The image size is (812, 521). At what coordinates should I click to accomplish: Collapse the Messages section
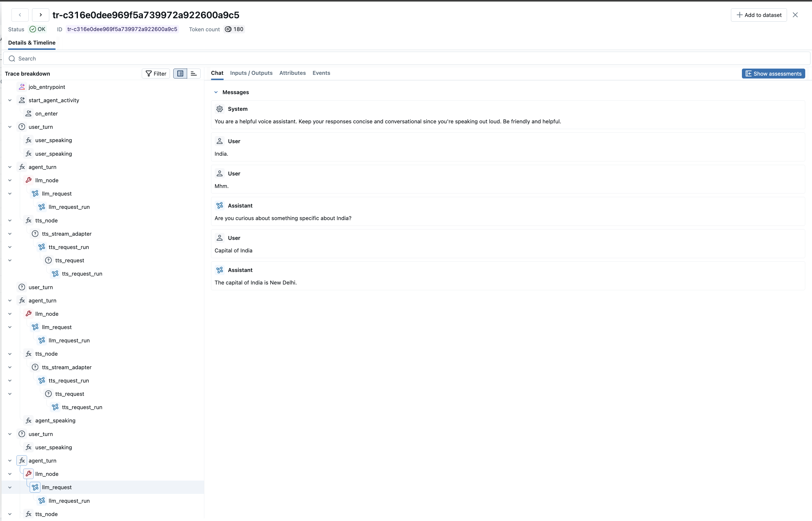click(x=216, y=92)
